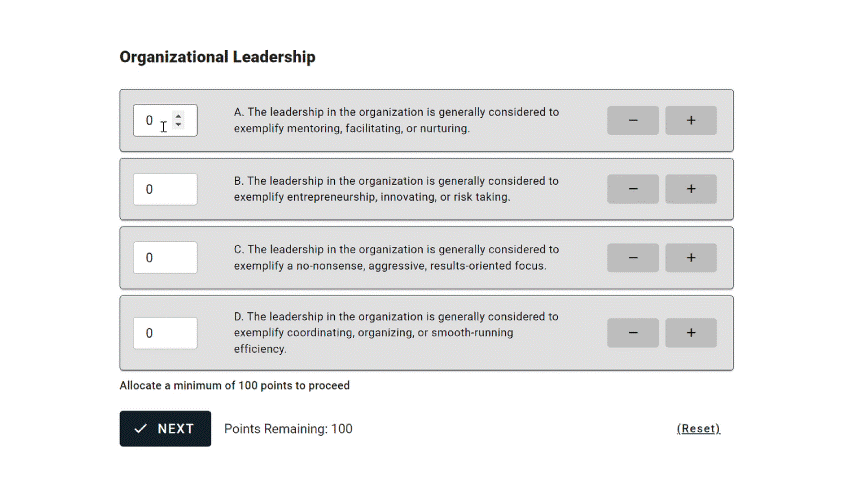Click the plus button for statement A
This screenshot has height=480, width=853.
(690, 120)
